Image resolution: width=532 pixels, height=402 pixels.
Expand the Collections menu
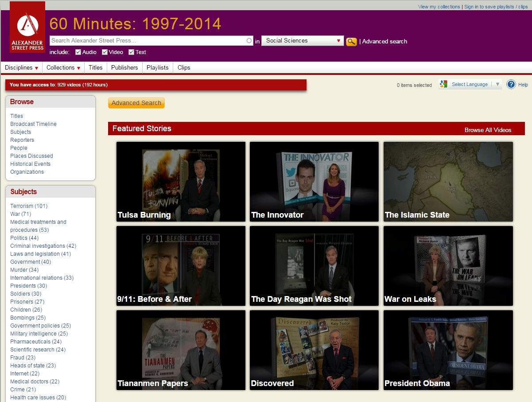pyautogui.click(x=63, y=68)
